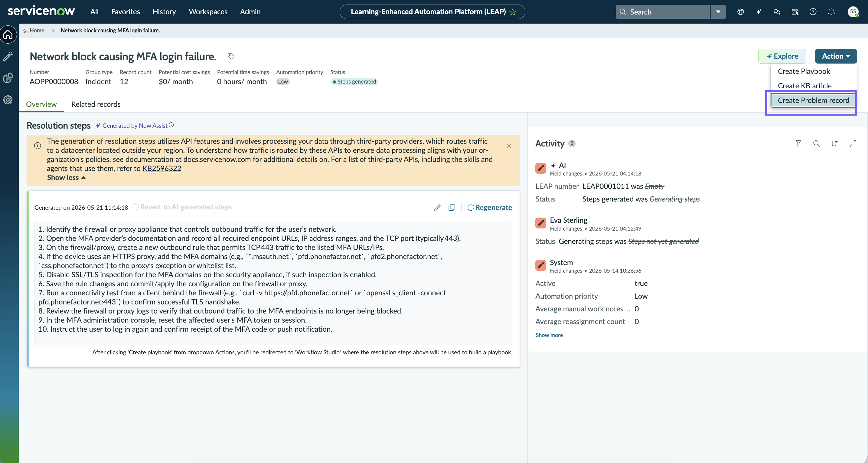Open the search scope dropdown arrow
868x463 pixels.
point(718,12)
